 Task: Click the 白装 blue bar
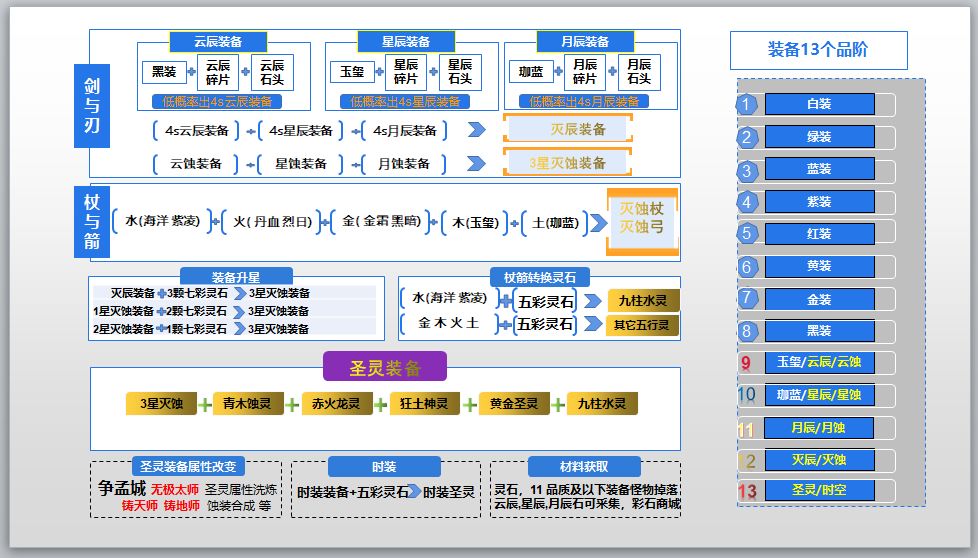[819, 104]
